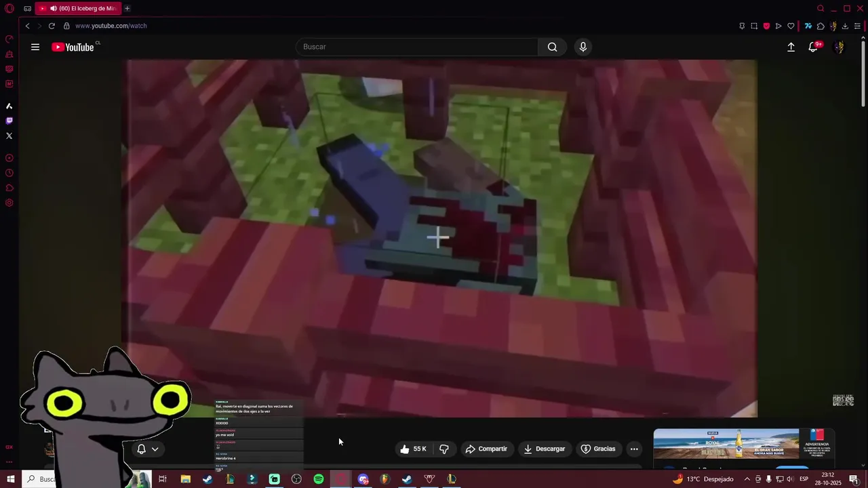Pin tab with pinboard icon in address bar
This screenshot has height=488, width=868.
click(x=742, y=26)
